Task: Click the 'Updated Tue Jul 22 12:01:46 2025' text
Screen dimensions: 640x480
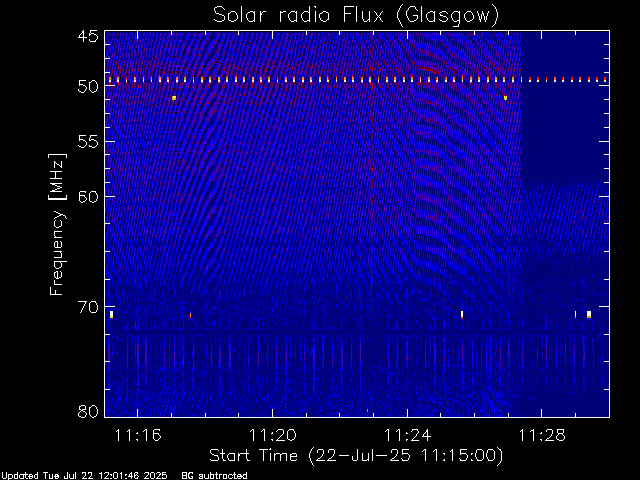Action: [84, 476]
